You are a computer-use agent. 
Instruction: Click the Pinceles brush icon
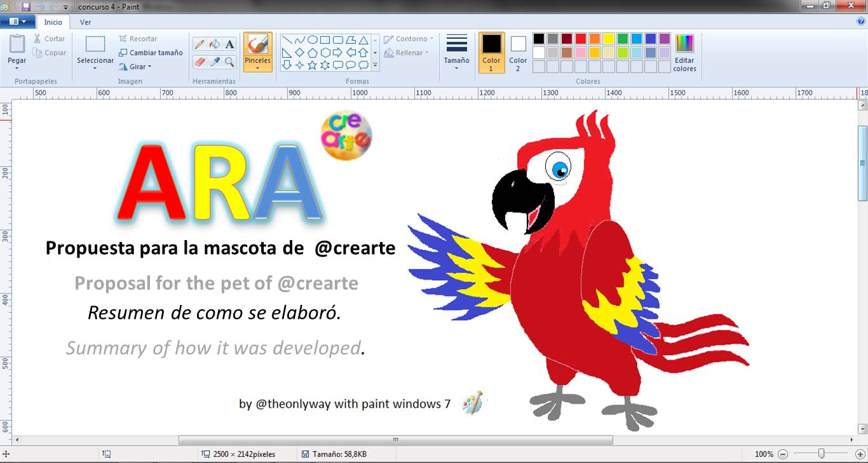click(x=257, y=44)
